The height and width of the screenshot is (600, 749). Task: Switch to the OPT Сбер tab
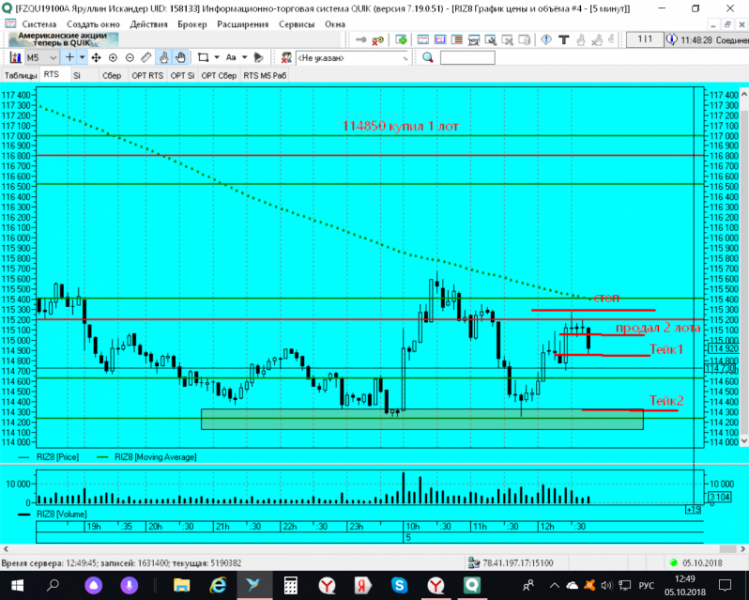(x=219, y=75)
